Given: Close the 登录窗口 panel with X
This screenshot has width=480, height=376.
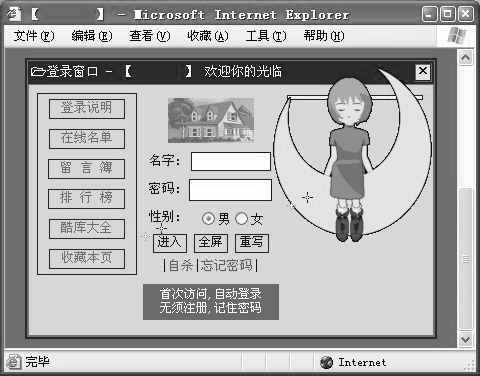Looking at the screenshot, I should click(423, 71).
